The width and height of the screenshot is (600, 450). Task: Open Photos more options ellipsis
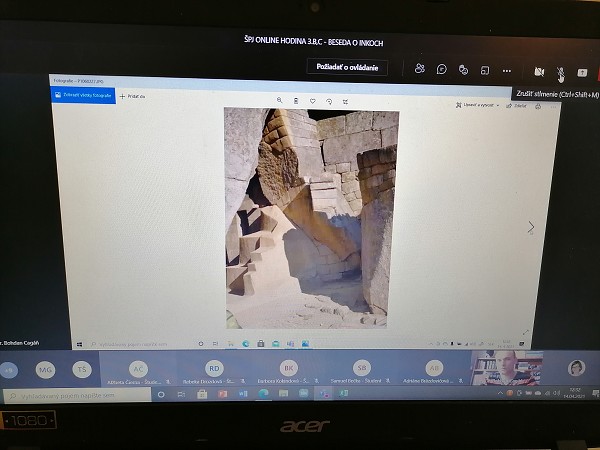point(553,107)
